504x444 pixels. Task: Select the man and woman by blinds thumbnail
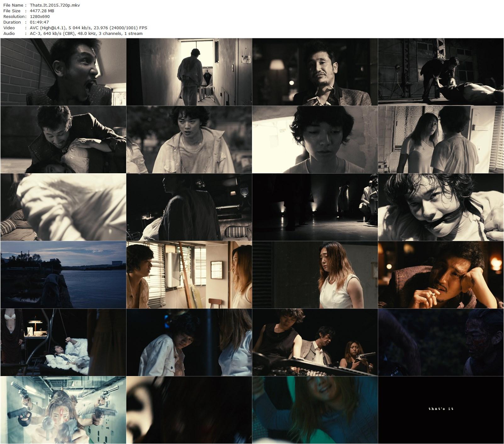coord(189,275)
